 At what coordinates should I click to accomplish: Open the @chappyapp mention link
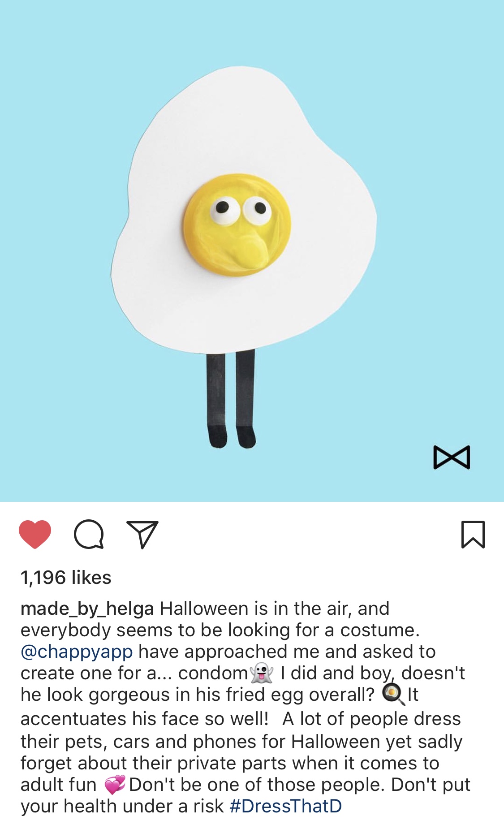tap(77, 652)
